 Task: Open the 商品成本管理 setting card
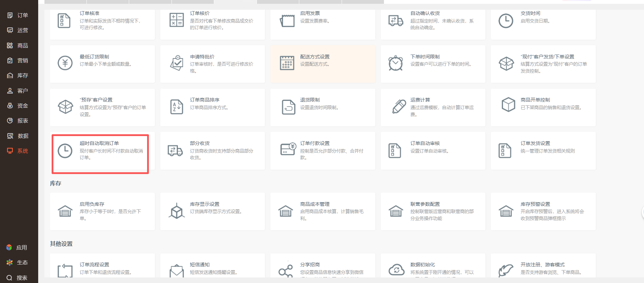323,211
